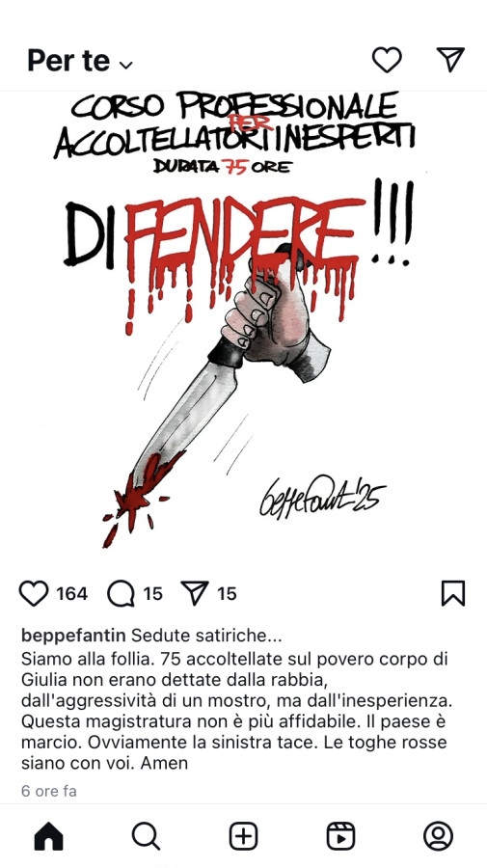Tap the 15 shares count
This screenshot has width=487, height=868.
coord(227,594)
